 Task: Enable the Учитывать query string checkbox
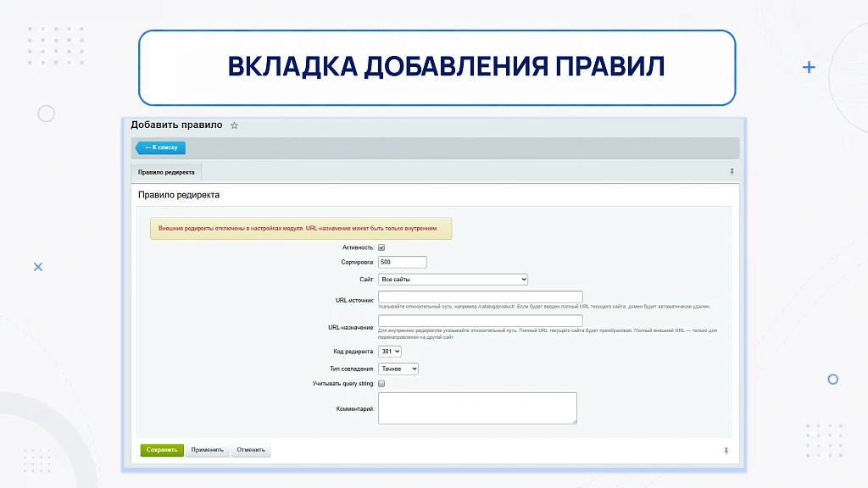click(x=381, y=384)
